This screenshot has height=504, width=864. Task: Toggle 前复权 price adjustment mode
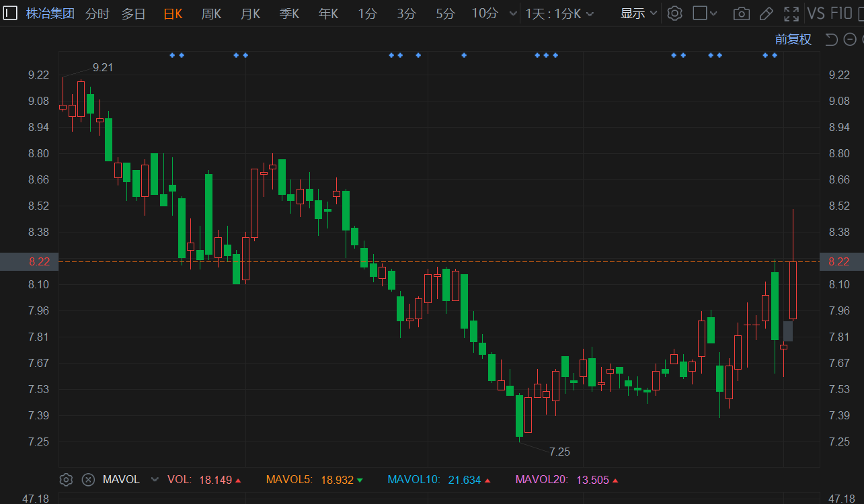pos(793,40)
